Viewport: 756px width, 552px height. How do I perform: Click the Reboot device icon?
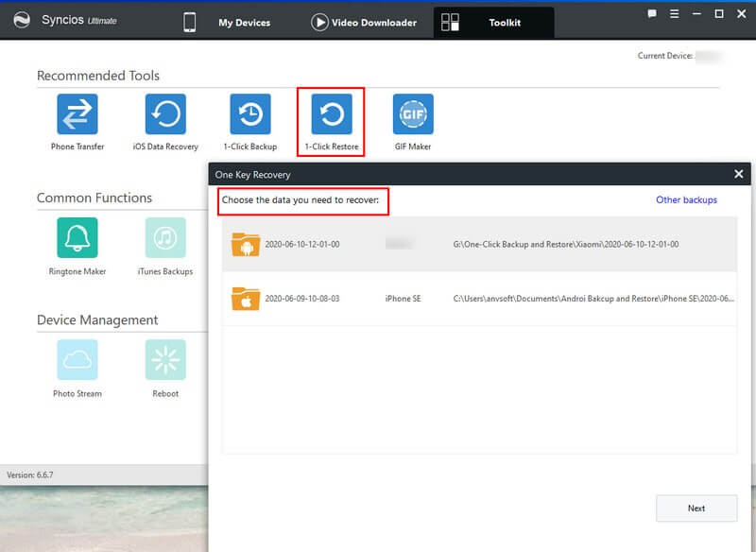pyautogui.click(x=165, y=359)
